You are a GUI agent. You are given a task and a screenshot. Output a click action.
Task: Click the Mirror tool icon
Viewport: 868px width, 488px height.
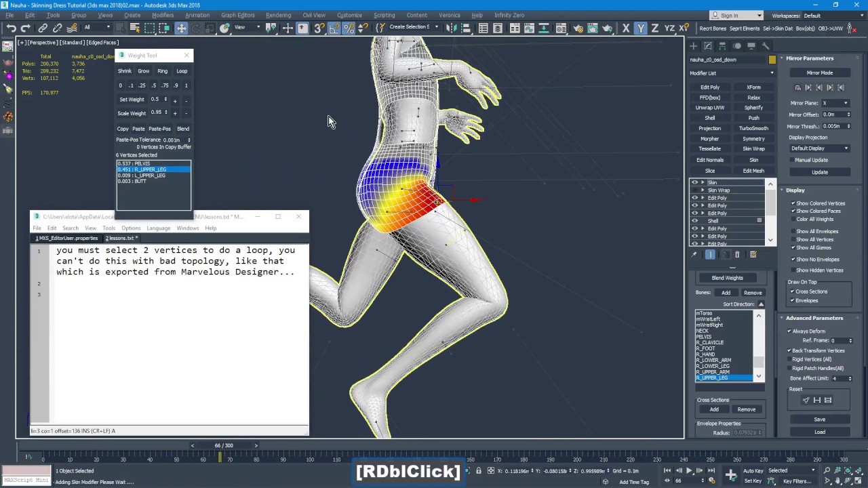pyautogui.click(x=450, y=28)
